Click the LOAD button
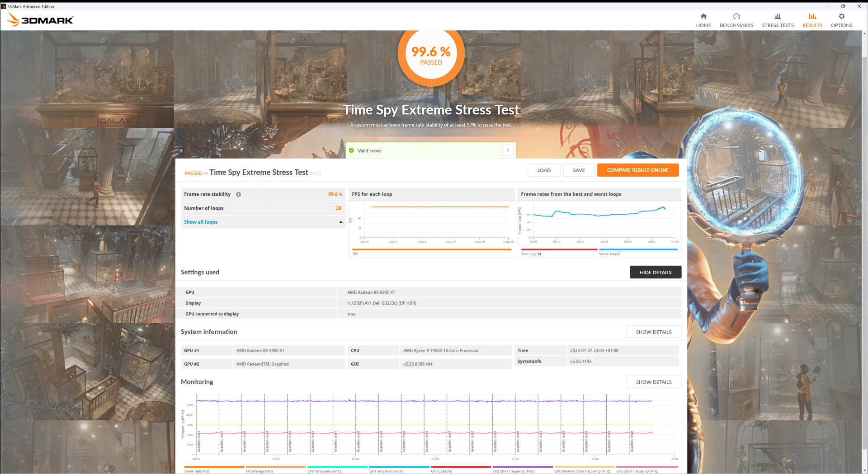This screenshot has height=474, width=868. (544, 170)
